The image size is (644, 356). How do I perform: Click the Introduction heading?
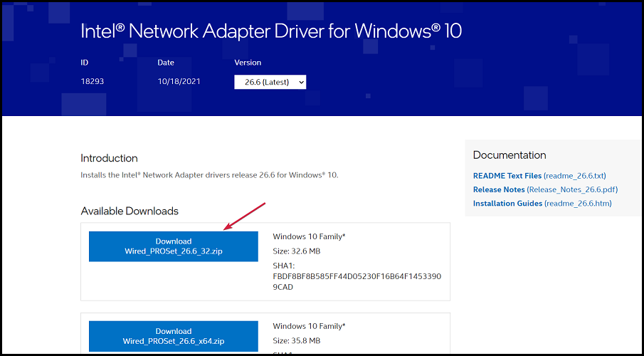[x=109, y=158]
